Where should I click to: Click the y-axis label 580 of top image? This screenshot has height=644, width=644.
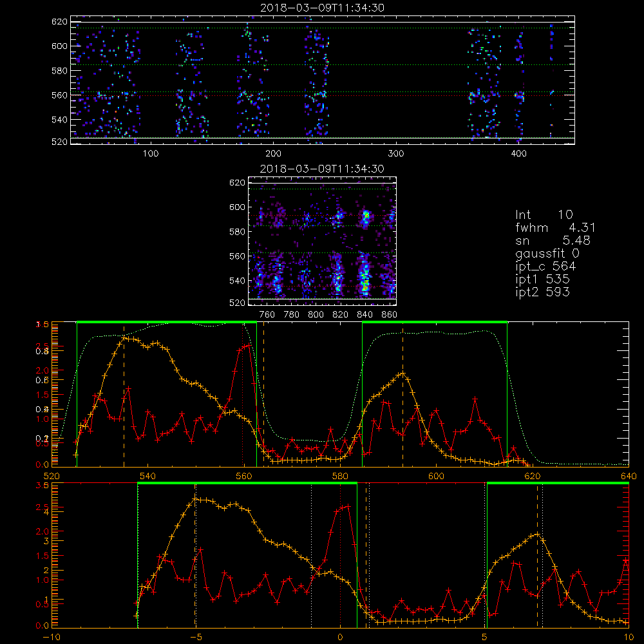[59, 71]
